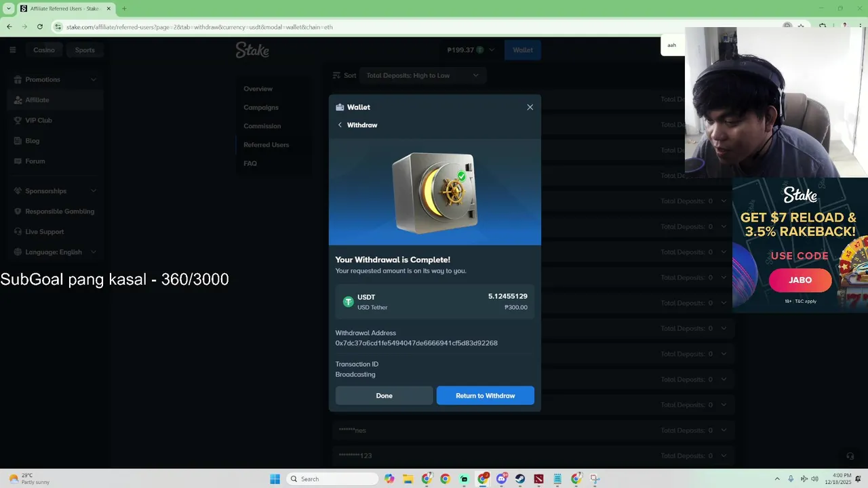Open Referred Users affiliate section
Image resolution: width=868 pixels, height=488 pixels.
(x=267, y=144)
